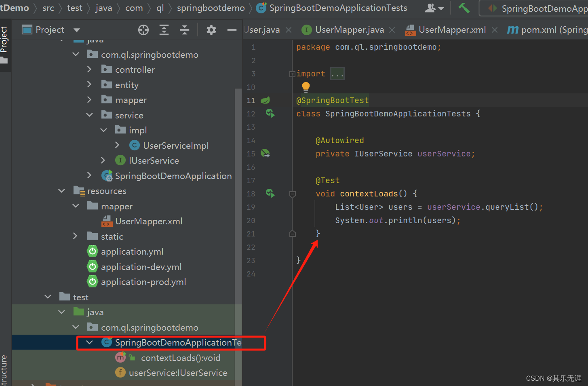Expand the controller package

(x=89, y=70)
